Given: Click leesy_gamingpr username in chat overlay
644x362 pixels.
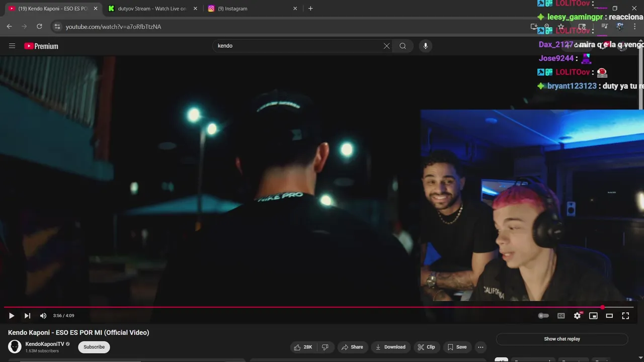Looking at the screenshot, I should click(575, 17).
